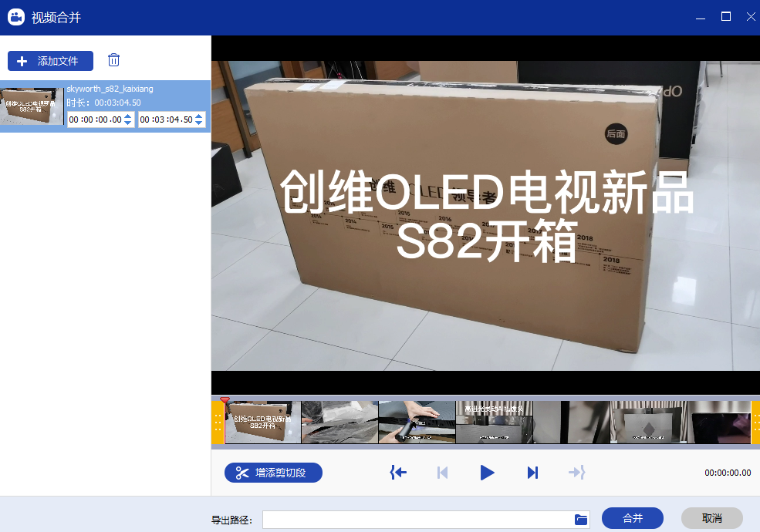The image size is (760, 532).
Task: Click the 导出路径 input field
Action: coord(417,520)
